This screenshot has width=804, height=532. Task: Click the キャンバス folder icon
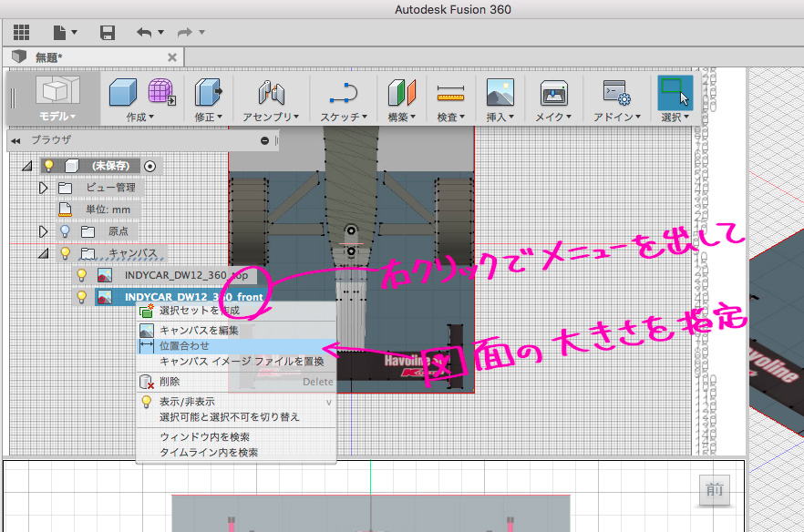pyautogui.click(x=88, y=253)
